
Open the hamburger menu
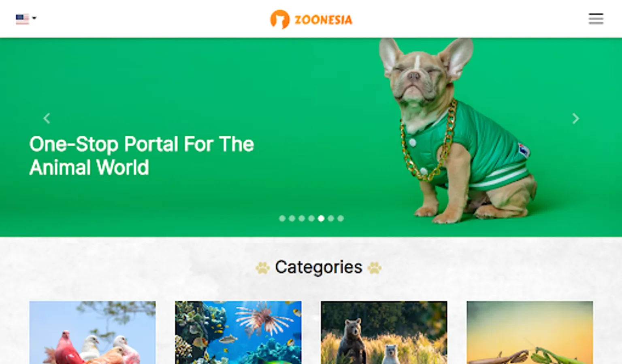point(596,19)
